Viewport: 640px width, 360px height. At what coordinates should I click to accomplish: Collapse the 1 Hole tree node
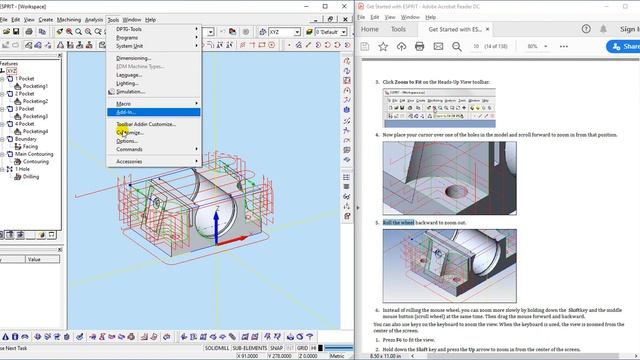click(x=2, y=169)
